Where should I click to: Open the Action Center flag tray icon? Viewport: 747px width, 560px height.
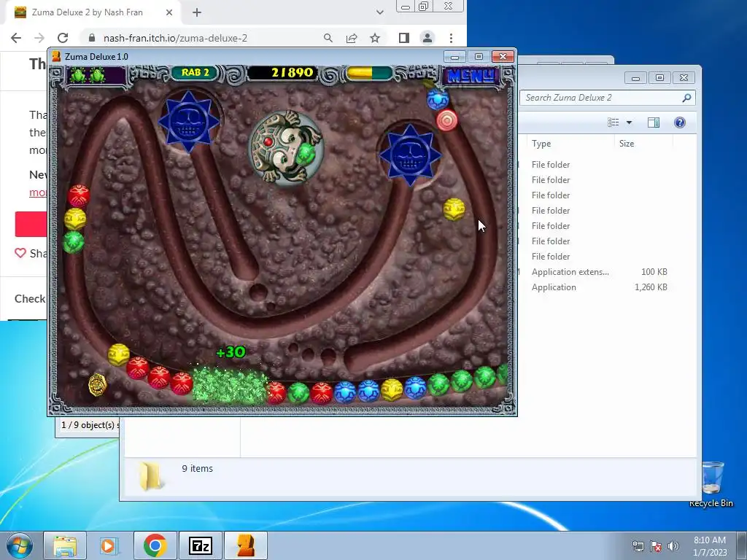tap(656, 545)
